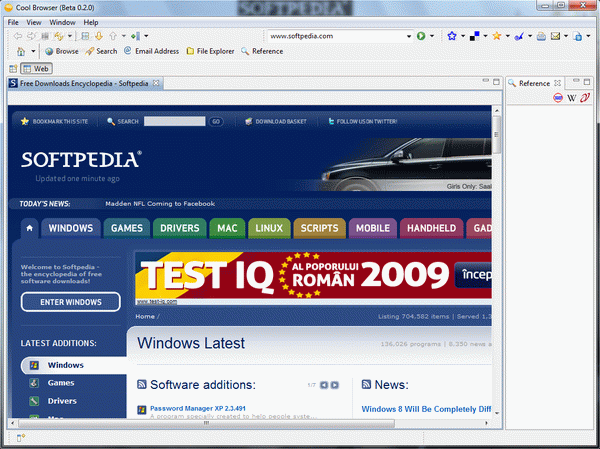Open the dropdown next to Refresh icon
This screenshot has height=449, width=600.
[70, 36]
